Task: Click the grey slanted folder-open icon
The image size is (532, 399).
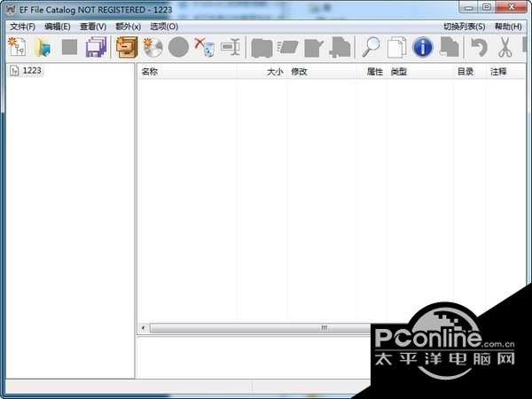Action: pyautogui.click(x=287, y=47)
